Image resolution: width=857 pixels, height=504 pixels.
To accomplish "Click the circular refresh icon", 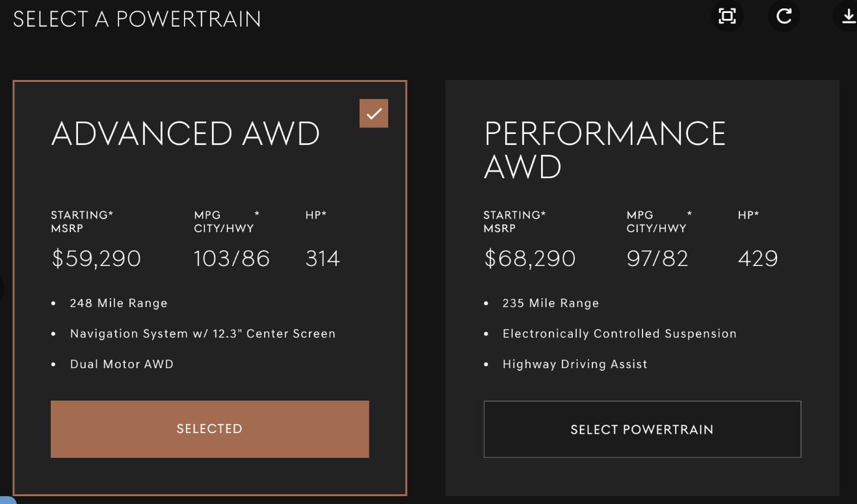I will (x=784, y=16).
